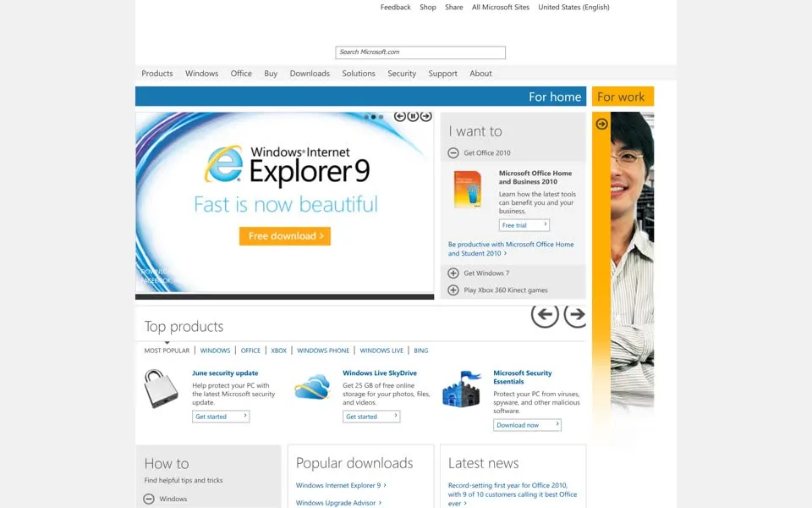
Task: Click the large right arrow in Top products
Action: pos(575,314)
